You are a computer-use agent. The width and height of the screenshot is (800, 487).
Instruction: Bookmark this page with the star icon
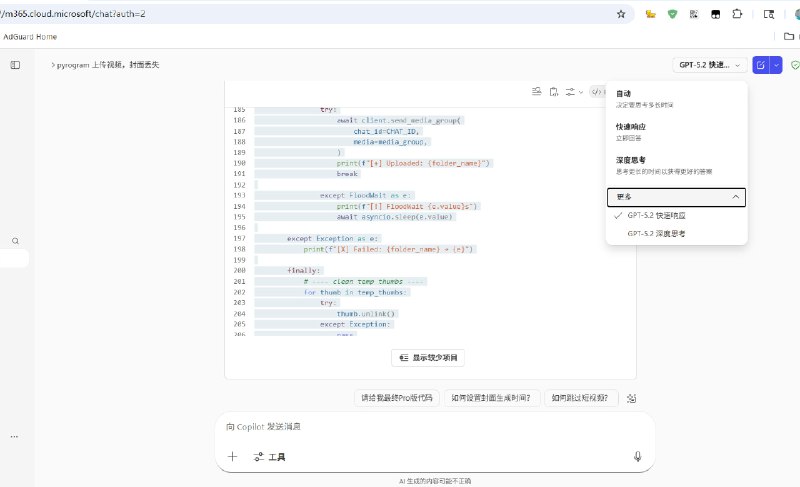[621, 14]
